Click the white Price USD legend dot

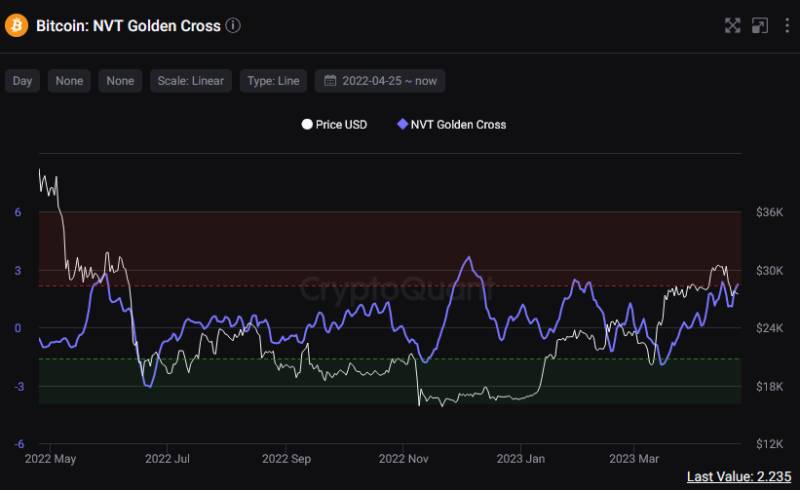point(307,125)
